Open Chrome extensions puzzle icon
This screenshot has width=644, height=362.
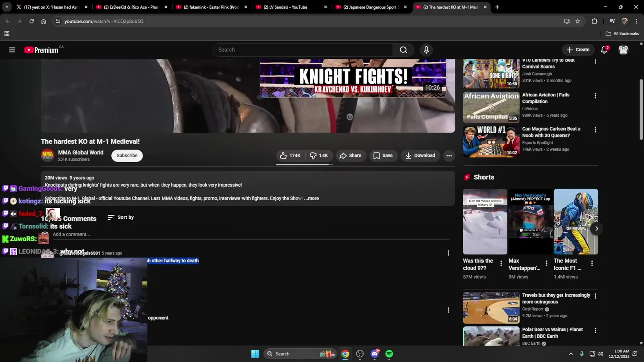click(594, 21)
